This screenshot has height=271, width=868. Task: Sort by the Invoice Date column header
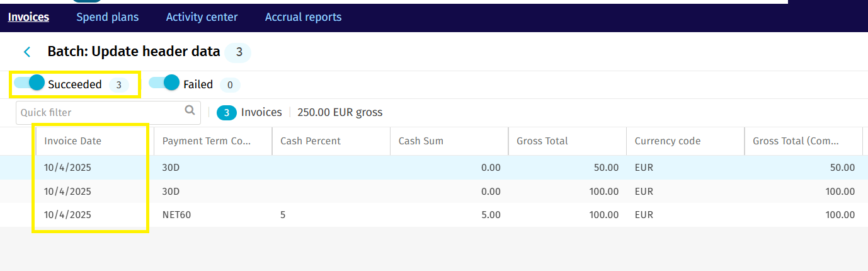coord(72,141)
